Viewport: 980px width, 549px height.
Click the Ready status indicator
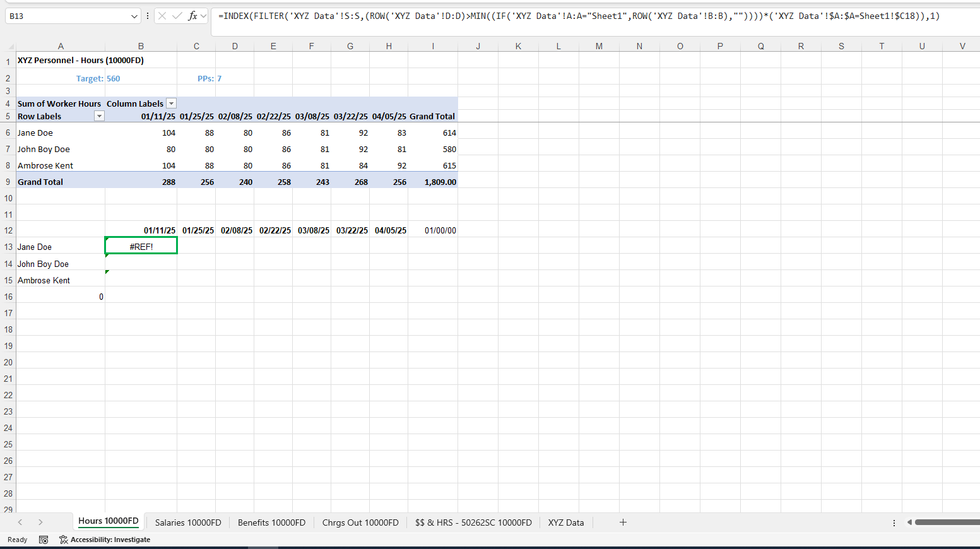click(17, 540)
